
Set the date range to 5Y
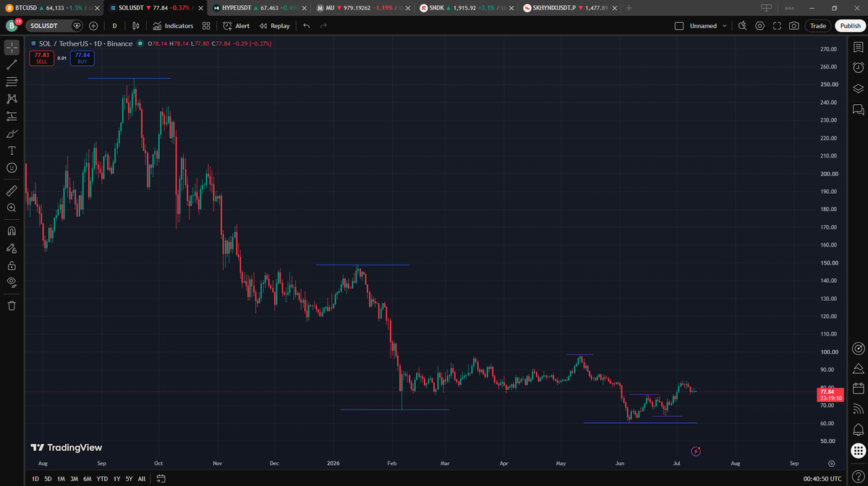tap(129, 479)
